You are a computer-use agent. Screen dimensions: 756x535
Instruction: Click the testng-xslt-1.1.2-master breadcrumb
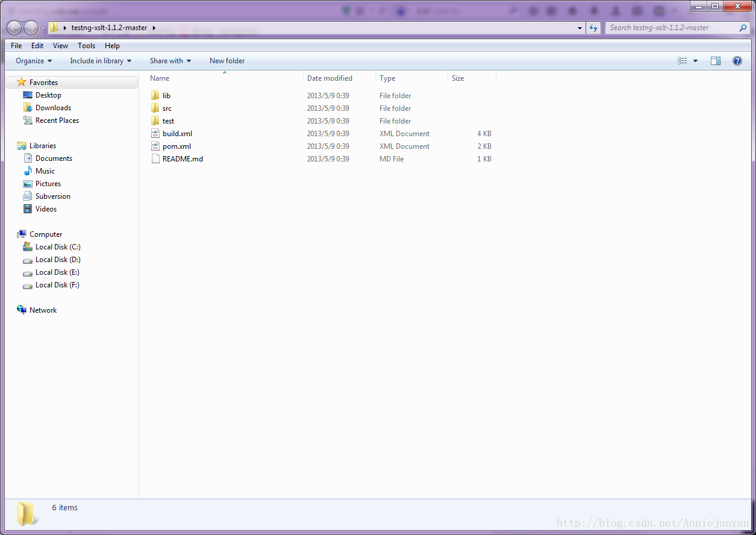click(109, 28)
